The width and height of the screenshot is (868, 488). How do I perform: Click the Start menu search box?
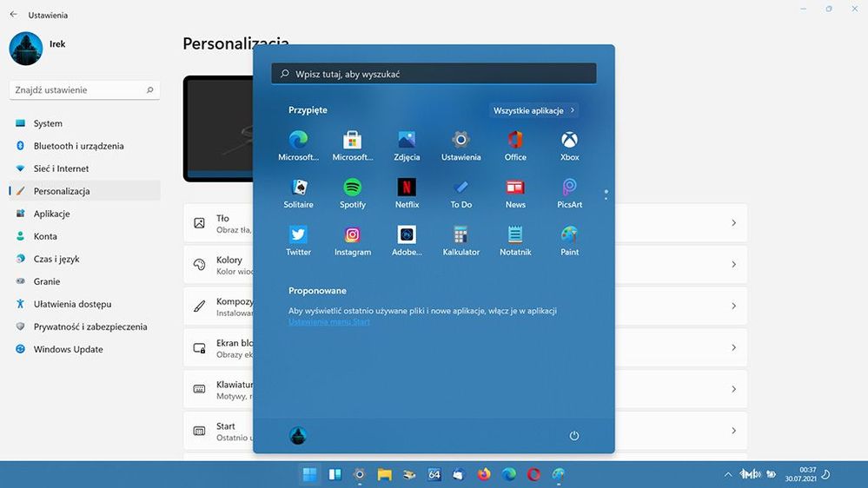pos(434,74)
